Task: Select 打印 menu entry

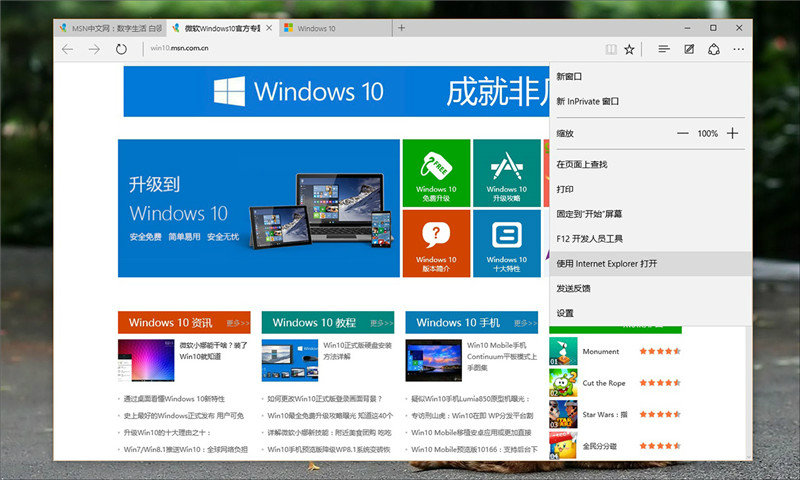Action: [x=651, y=189]
